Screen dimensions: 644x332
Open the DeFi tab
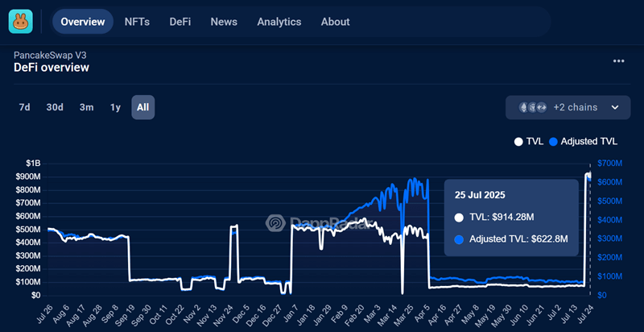point(180,22)
